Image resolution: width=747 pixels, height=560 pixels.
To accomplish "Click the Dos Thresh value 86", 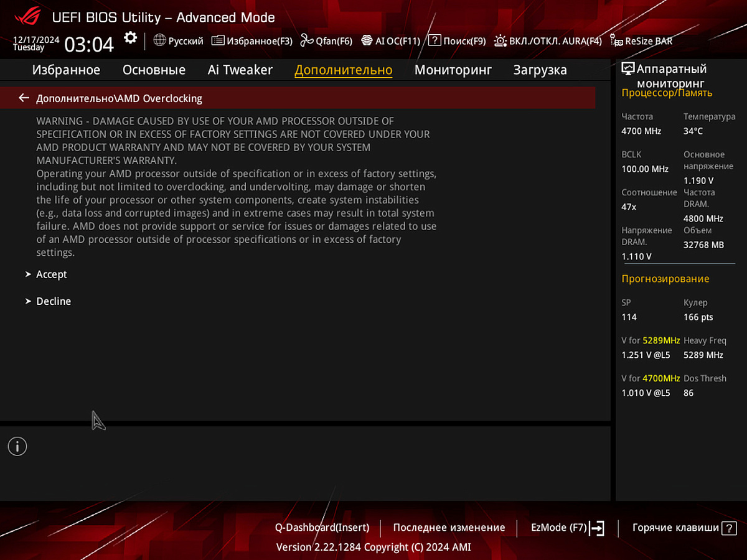I will (688, 393).
